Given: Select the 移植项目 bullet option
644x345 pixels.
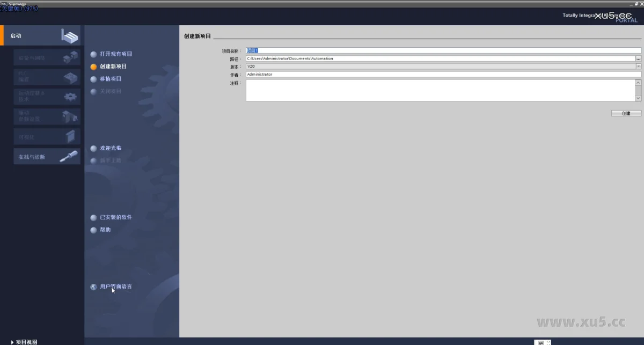Looking at the screenshot, I should pos(94,79).
